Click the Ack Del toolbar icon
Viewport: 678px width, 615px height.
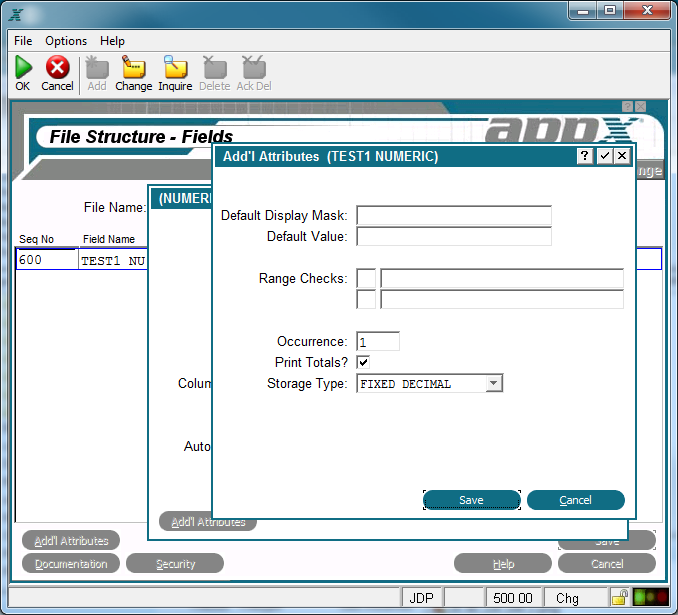pyautogui.click(x=254, y=67)
